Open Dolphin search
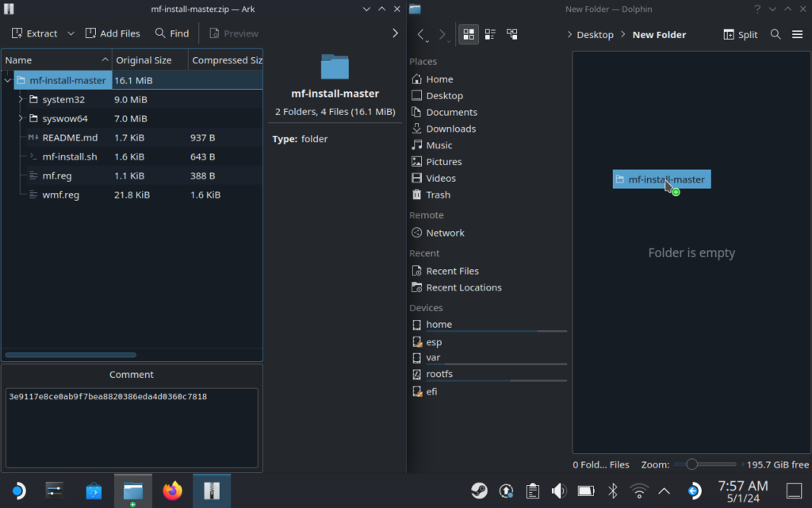Viewport: 812px width, 508px height. 776,34
